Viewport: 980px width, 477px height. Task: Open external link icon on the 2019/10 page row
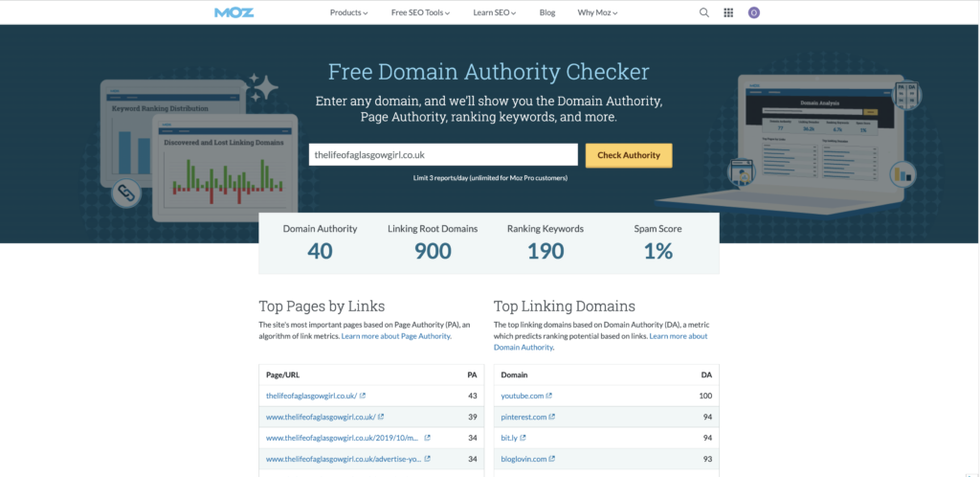(428, 438)
